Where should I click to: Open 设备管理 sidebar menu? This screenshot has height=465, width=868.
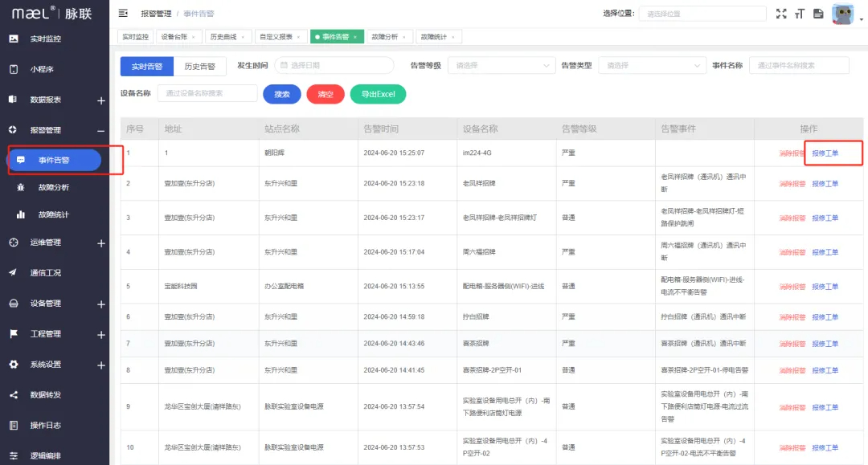(x=45, y=303)
